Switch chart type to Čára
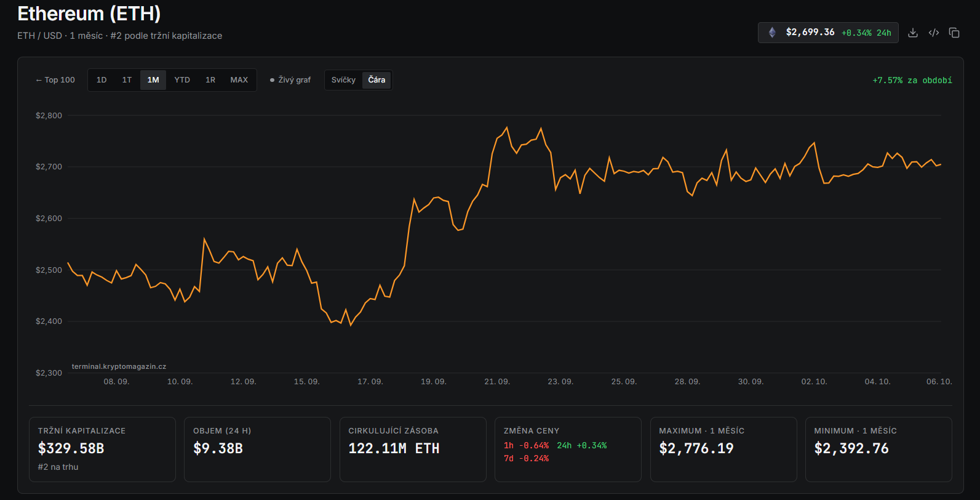Viewport: 980px width, 500px height. tap(376, 80)
